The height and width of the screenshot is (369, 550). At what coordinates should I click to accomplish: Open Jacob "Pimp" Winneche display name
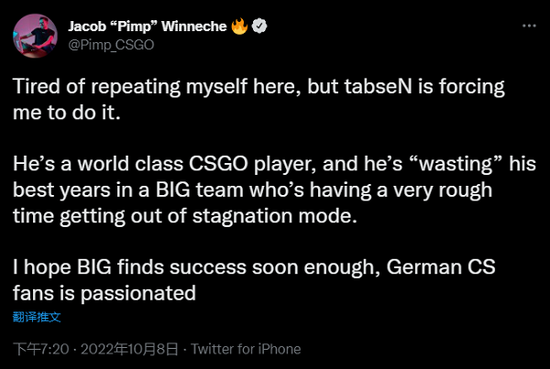(147, 26)
